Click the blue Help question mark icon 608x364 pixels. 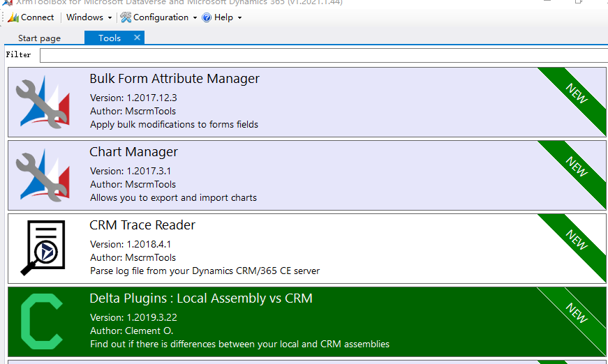207,17
